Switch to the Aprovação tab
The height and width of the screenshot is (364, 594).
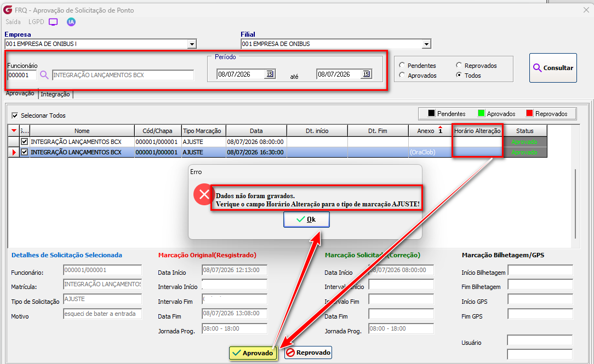click(20, 93)
